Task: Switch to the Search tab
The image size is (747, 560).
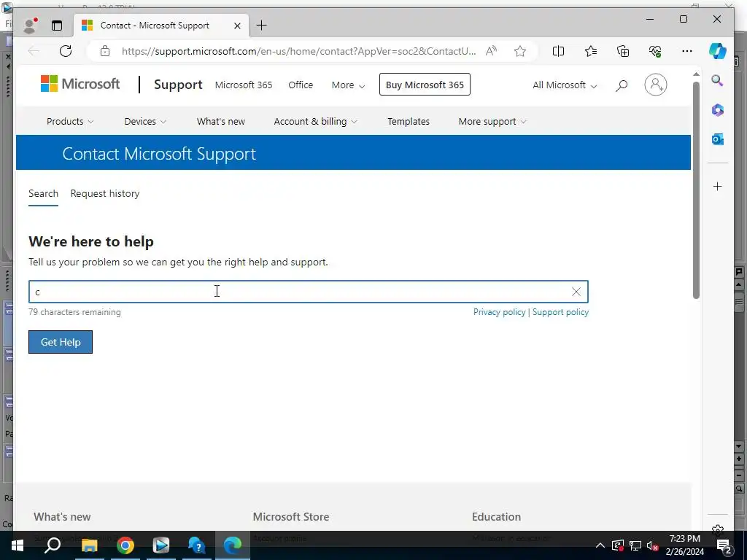Action: [x=43, y=193]
